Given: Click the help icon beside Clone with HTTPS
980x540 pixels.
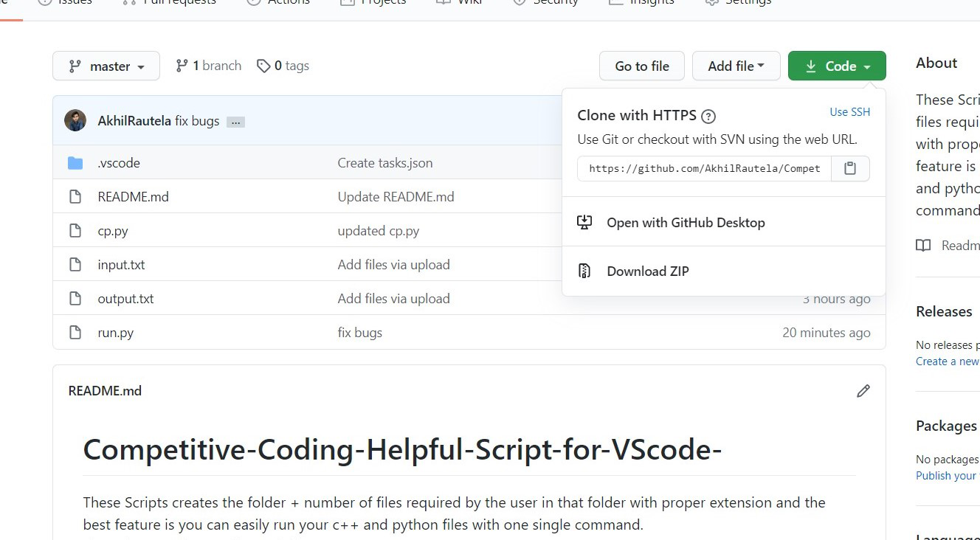Looking at the screenshot, I should coord(708,116).
